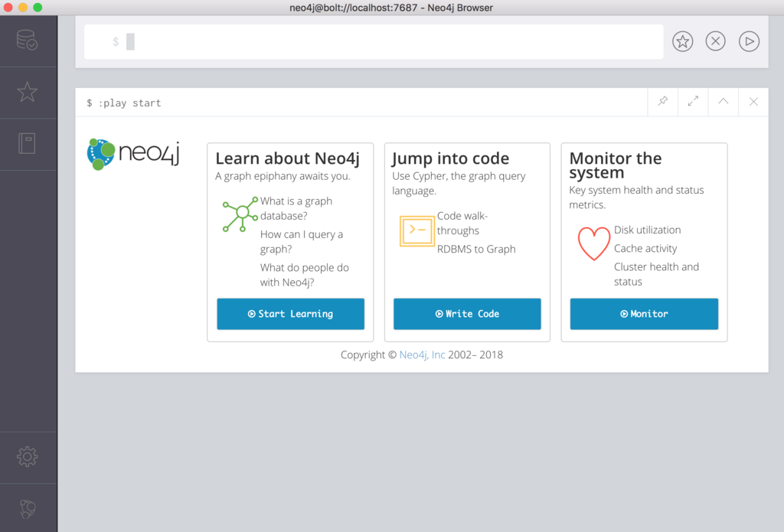Click 'Monitor the system' heading
This screenshot has height=532, width=784.
click(x=616, y=165)
